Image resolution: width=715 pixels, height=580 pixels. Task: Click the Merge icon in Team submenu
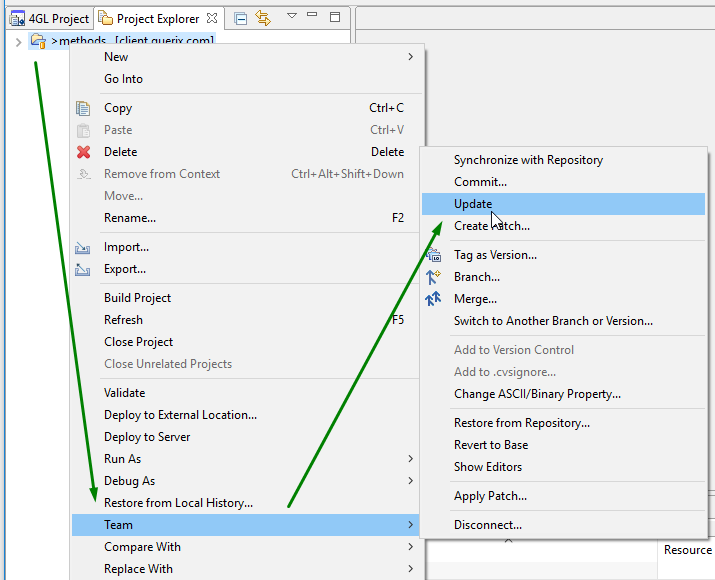(434, 299)
